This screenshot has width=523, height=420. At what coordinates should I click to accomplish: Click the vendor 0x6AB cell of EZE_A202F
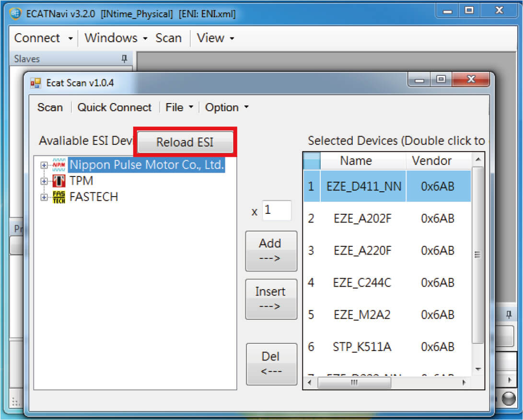click(x=438, y=219)
